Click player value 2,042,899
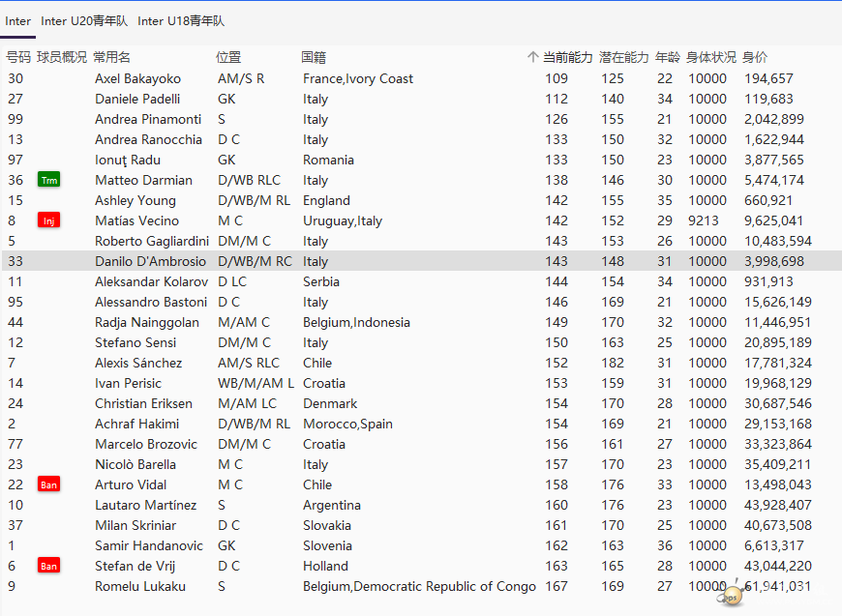 coord(774,119)
